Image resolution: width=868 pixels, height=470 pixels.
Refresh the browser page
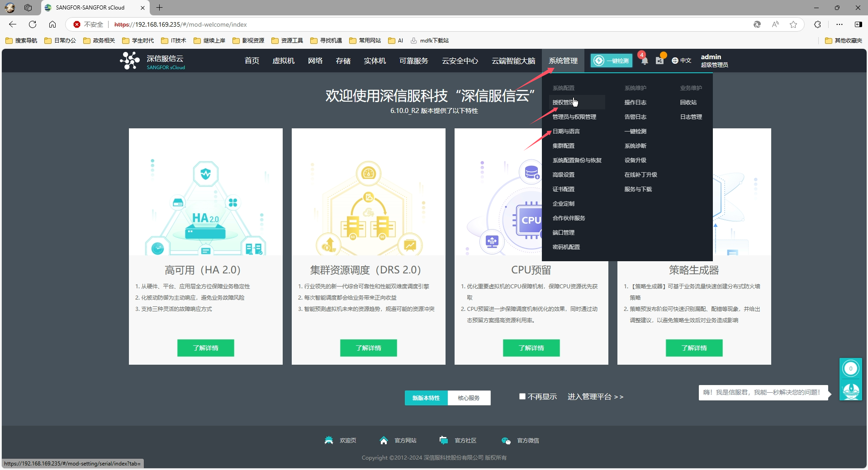tap(33, 24)
